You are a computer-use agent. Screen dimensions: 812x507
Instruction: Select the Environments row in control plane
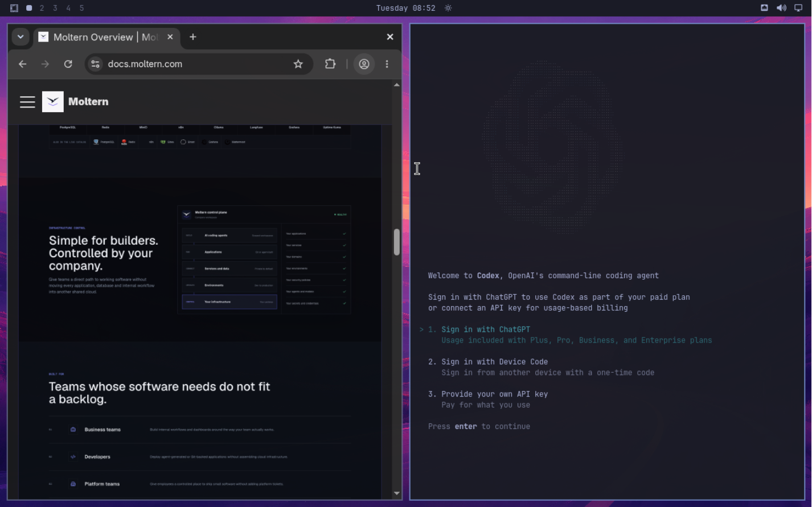[x=229, y=286]
